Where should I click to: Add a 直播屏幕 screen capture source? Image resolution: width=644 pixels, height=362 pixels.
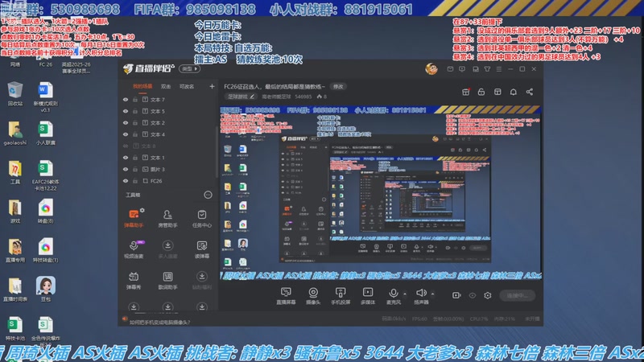pyautogui.click(x=286, y=295)
